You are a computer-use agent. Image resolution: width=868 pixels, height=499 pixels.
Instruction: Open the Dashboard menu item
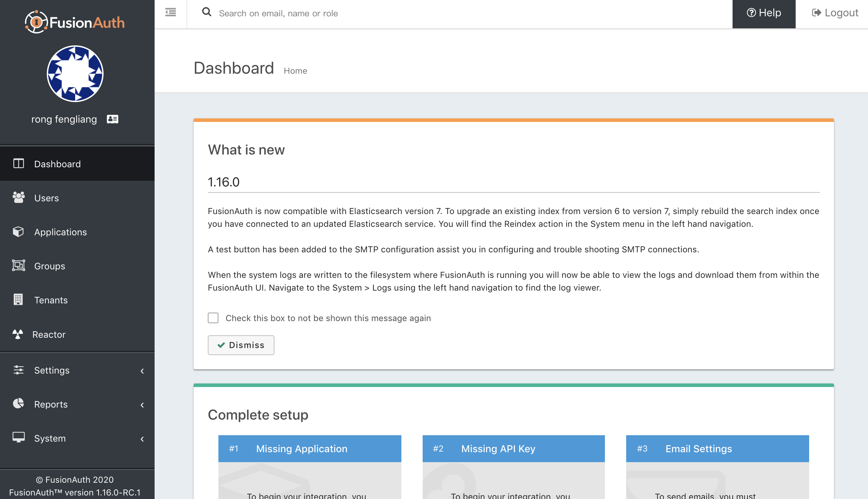click(x=77, y=164)
